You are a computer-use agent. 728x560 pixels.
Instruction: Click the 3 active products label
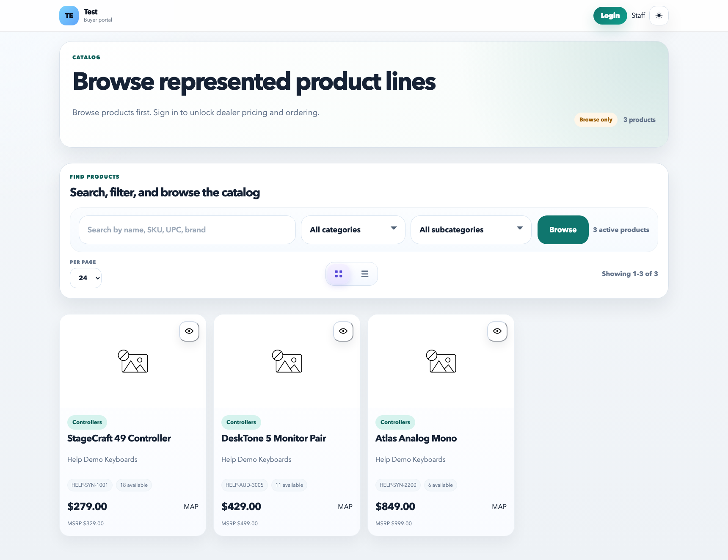(x=621, y=230)
